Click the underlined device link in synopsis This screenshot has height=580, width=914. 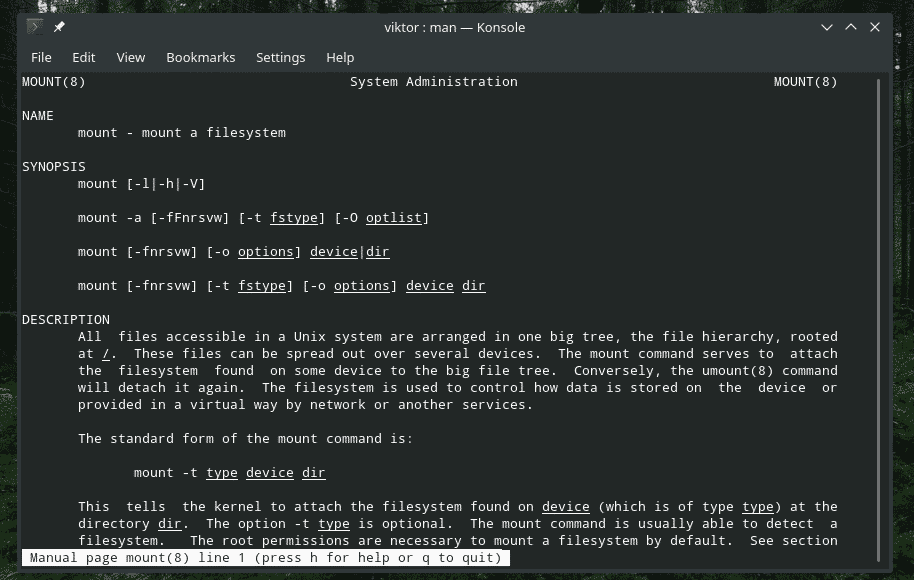pos(334,251)
